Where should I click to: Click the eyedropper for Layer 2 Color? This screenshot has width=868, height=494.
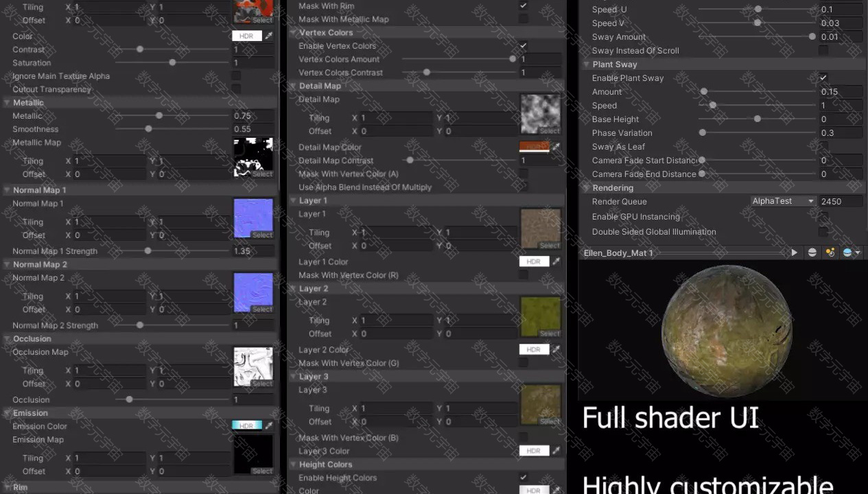click(556, 349)
